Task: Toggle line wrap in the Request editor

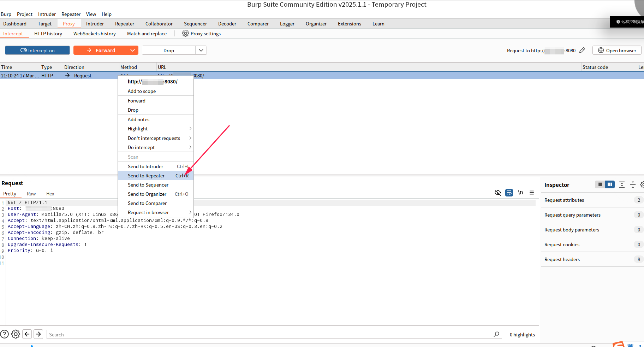Action: pyautogui.click(x=509, y=193)
